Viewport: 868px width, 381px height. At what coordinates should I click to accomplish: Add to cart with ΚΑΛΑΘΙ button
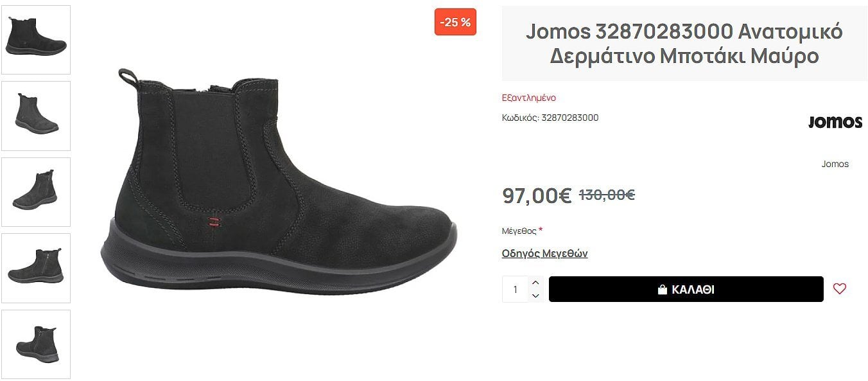click(x=686, y=289)
